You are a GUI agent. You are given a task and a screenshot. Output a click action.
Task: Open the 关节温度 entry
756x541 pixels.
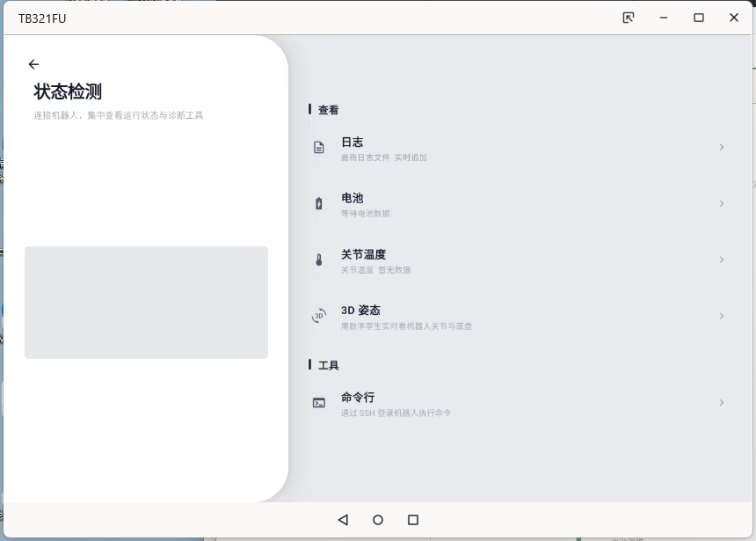point(520,260)
